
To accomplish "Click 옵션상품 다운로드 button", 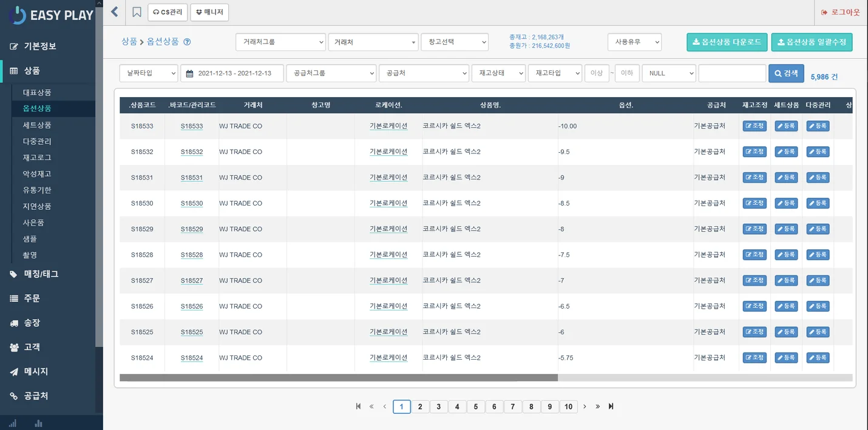I will click(727, 42).
